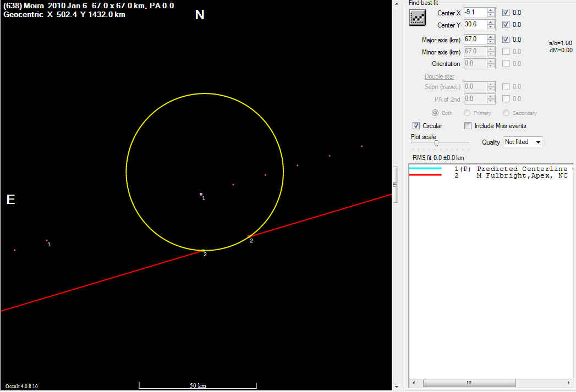Screen dimensions: 576x392
Task: Decrease the Center Y spinner value
Action: tap(491, 27)
